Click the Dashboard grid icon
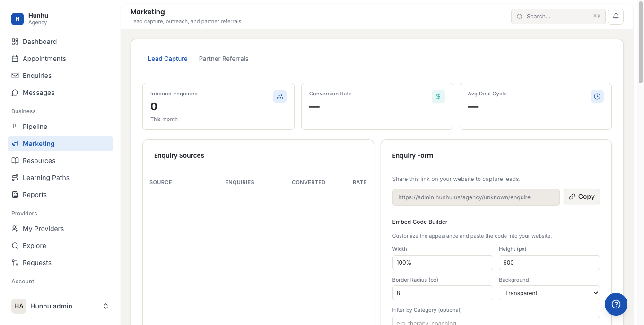The width and height of the screenshot is (644, 325). (x=15, y=42)
